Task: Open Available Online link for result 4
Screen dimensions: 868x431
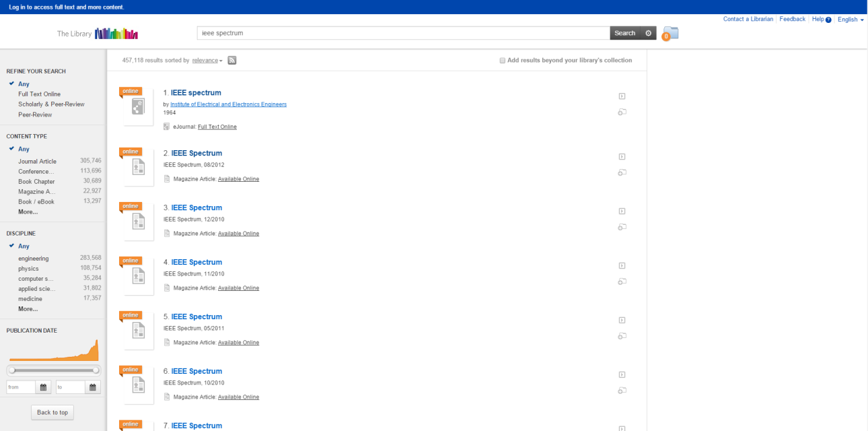Action: pos(238,288)
